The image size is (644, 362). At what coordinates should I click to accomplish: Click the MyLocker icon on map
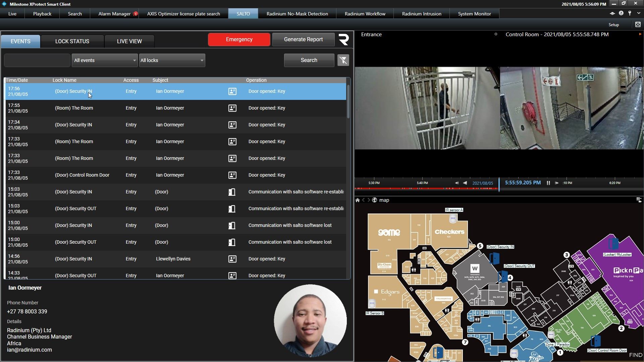point(613,244)
